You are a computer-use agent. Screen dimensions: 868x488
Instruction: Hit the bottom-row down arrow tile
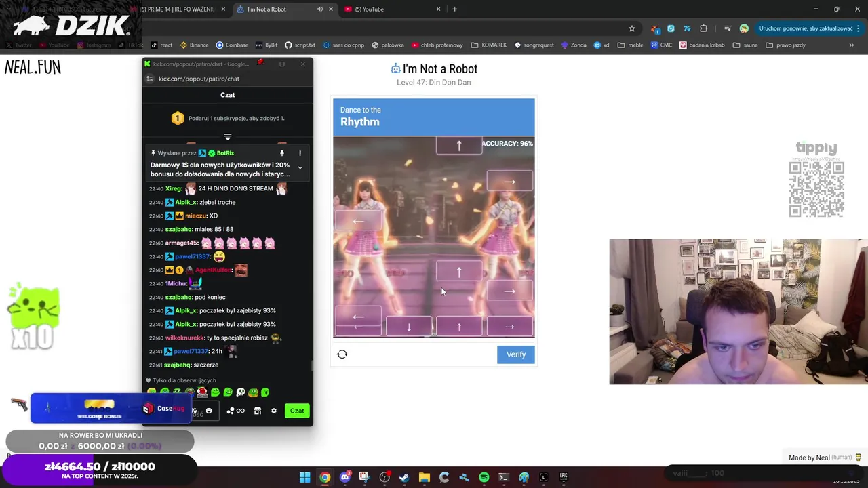409,327
